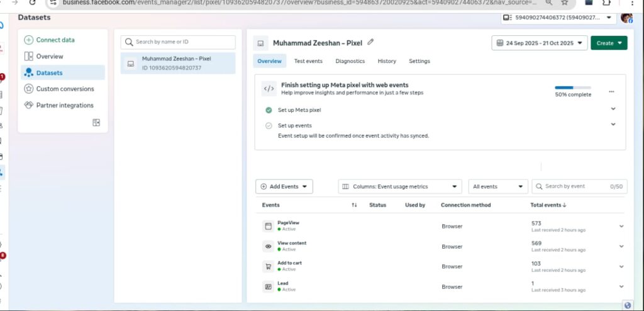The width and height of the screenshot is (644, 311).
Task: Open the All events filter dropdown
Action: point(498,186)
